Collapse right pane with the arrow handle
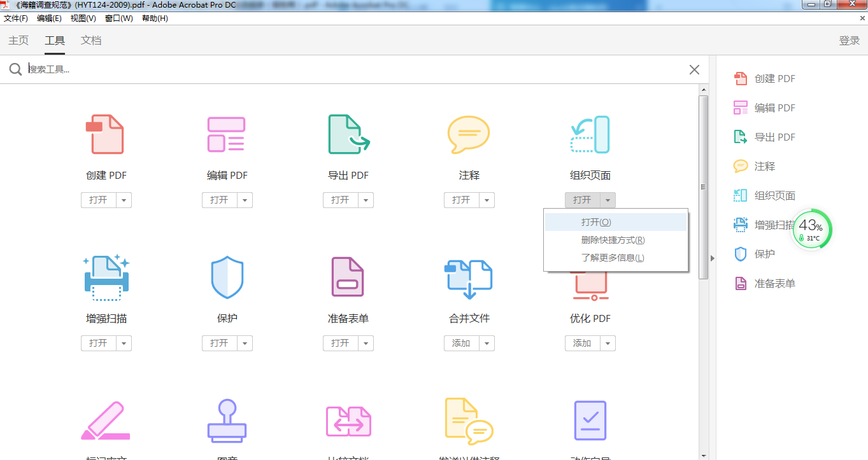 point(713,258)
